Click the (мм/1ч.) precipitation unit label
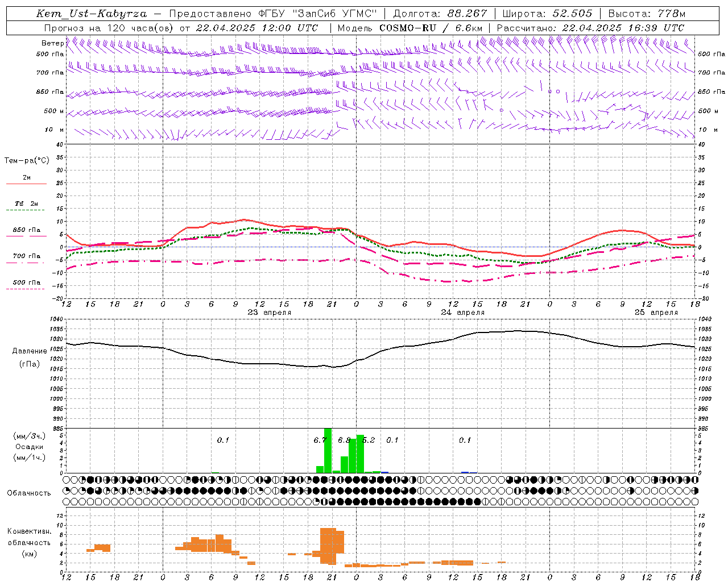 click(30, 458)
